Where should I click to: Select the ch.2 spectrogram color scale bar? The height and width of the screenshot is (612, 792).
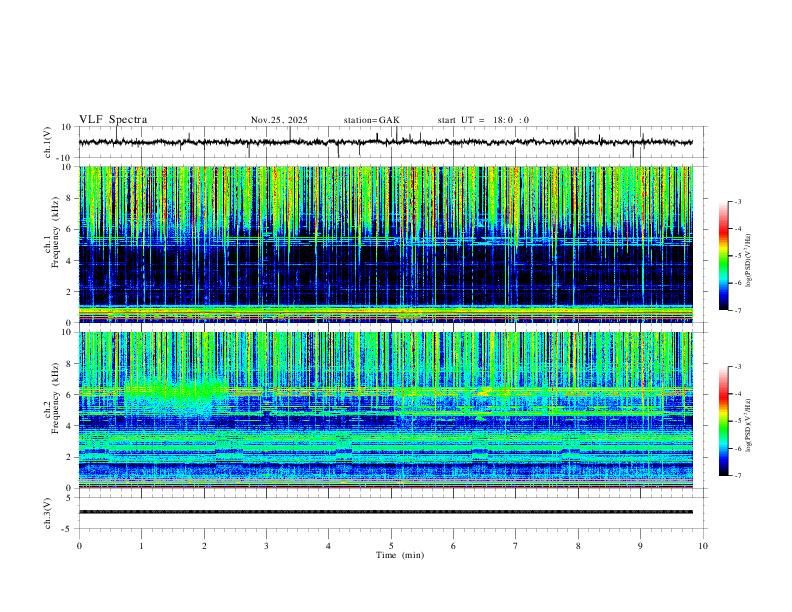(x=723, y=421)
